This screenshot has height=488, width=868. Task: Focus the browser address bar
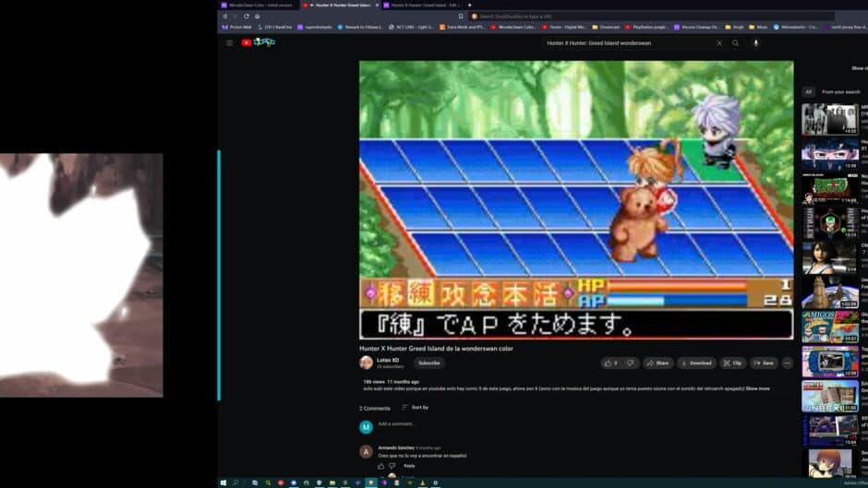pyautogui.click(x=650, y=17)
